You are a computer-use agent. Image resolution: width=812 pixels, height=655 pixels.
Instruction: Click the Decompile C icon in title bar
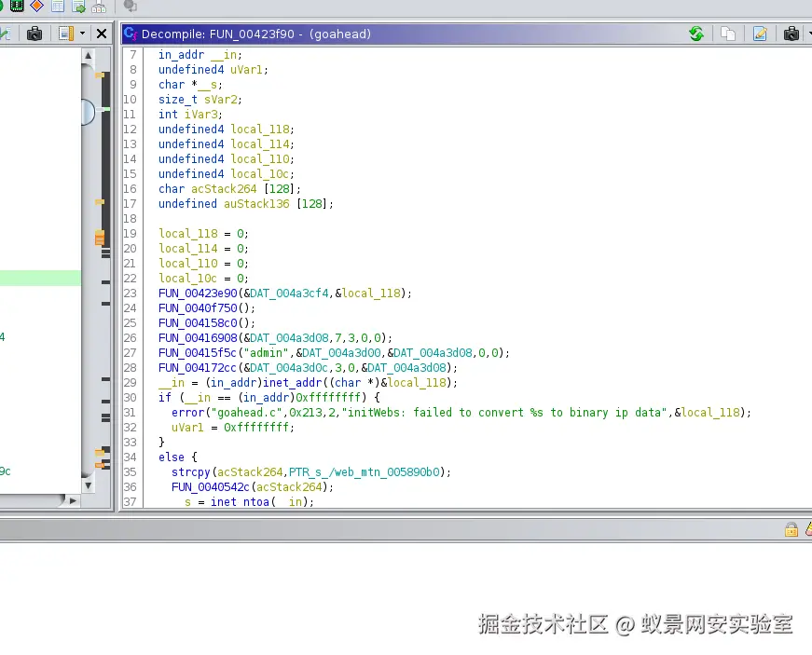pyautogui.click(x=130, y=34)
